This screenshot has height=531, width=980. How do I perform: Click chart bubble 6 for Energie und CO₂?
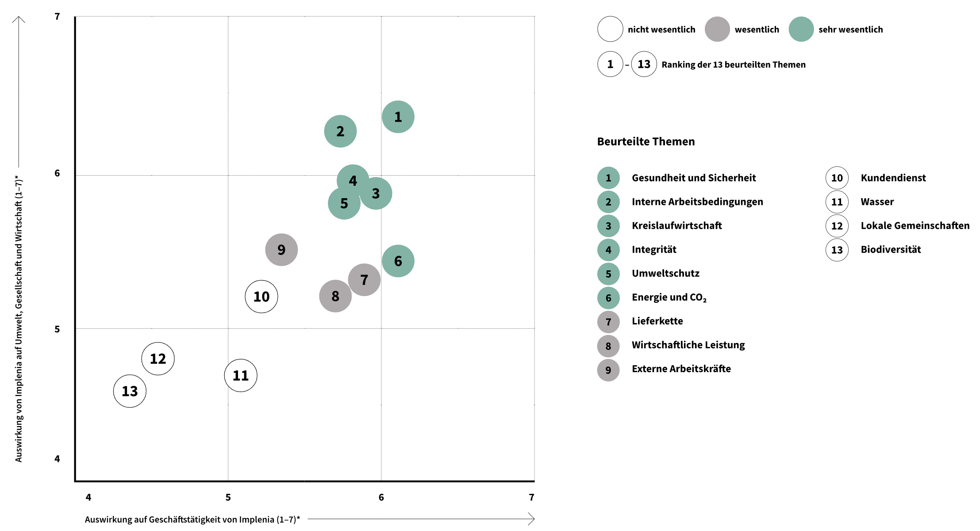point(398,261)
